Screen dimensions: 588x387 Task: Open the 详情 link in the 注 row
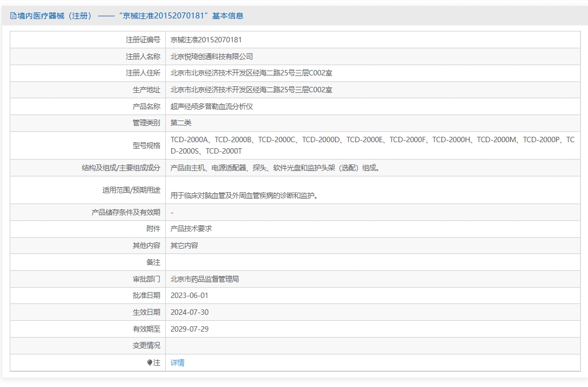[x=177, y=363]
